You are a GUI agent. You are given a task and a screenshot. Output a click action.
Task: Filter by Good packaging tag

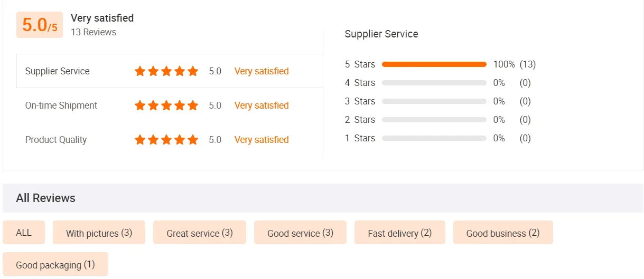pos(55,264)
